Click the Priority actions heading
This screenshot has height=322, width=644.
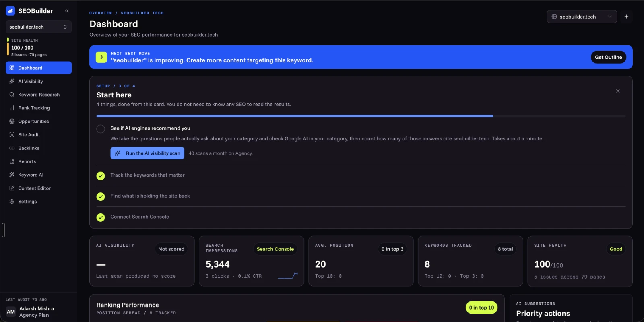[x=543, y=313]
